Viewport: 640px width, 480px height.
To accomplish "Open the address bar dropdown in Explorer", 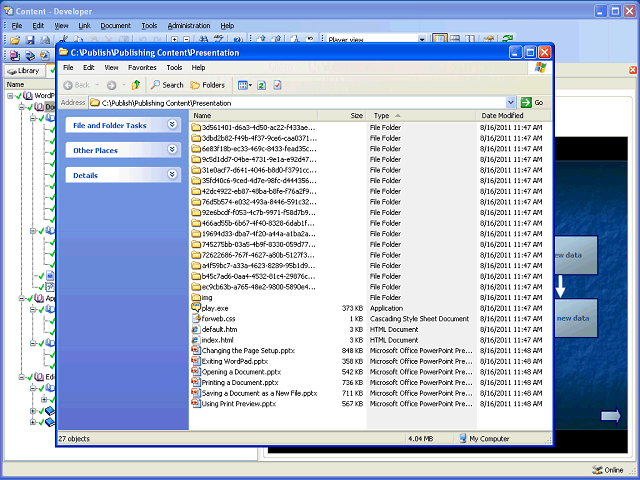I will [511, 102].
